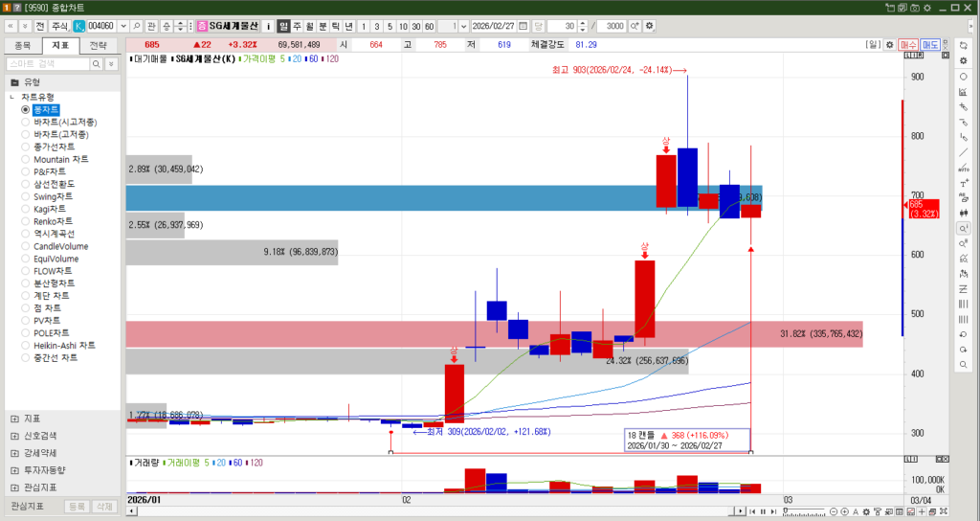Screen dimensions: 980x521
Task: Click the 스마트 검색 search field
Action: click(x=48, y=64)
